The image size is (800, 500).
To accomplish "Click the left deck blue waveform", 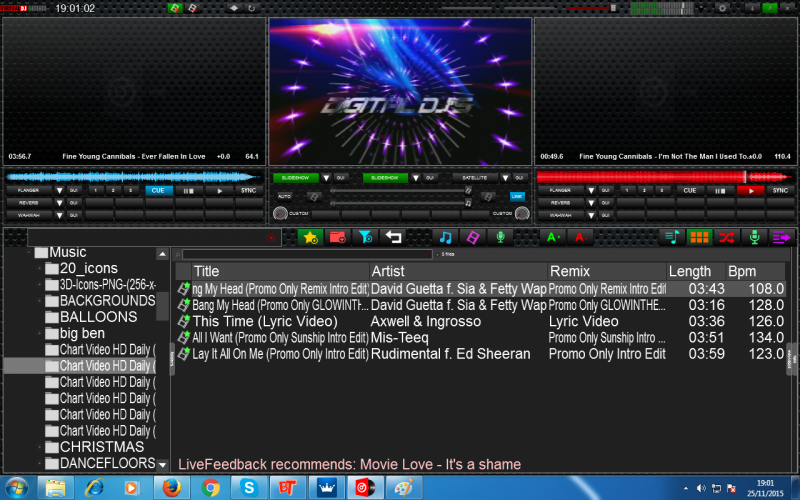I will coord(134,177).
